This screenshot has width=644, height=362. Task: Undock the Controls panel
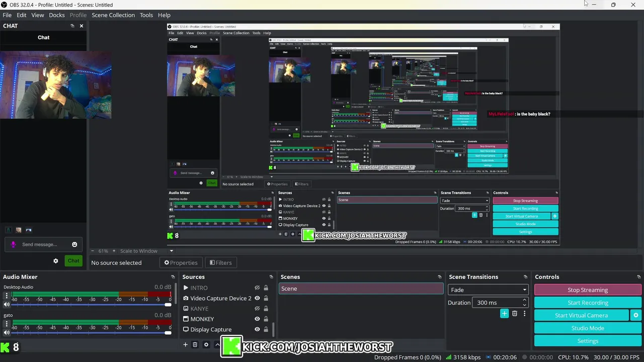(x=639, y=277)
